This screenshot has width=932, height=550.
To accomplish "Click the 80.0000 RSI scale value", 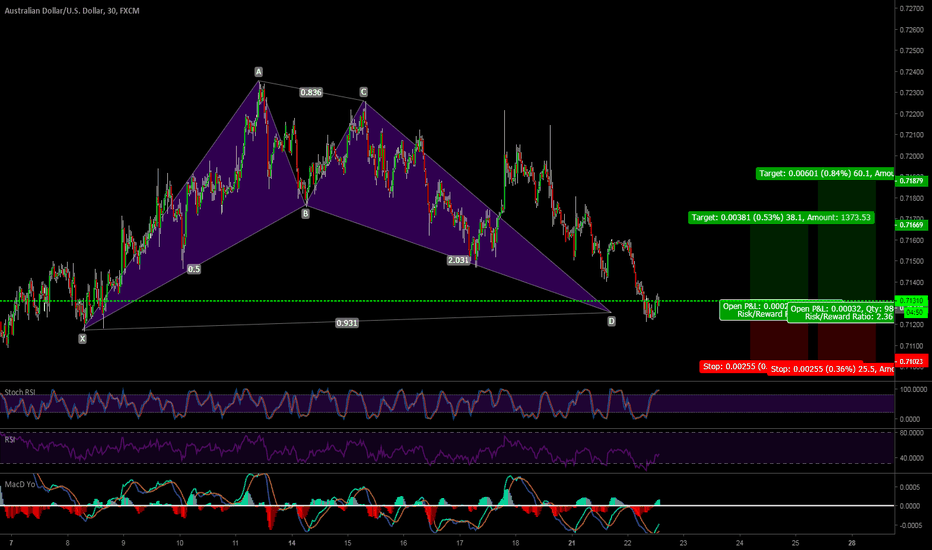I will click(914, 433).
